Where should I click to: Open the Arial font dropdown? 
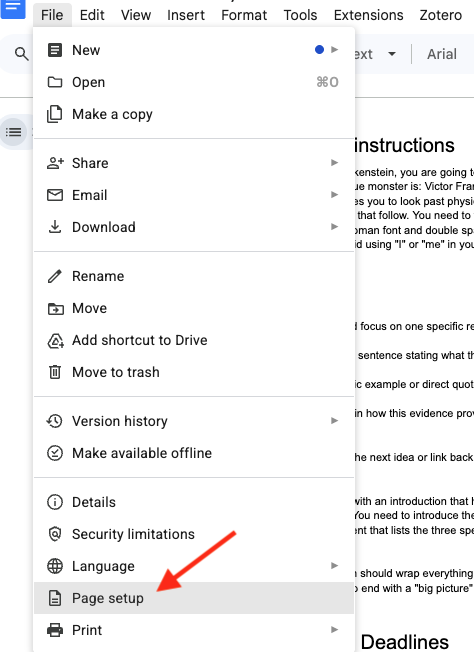(x=442, y=54)
